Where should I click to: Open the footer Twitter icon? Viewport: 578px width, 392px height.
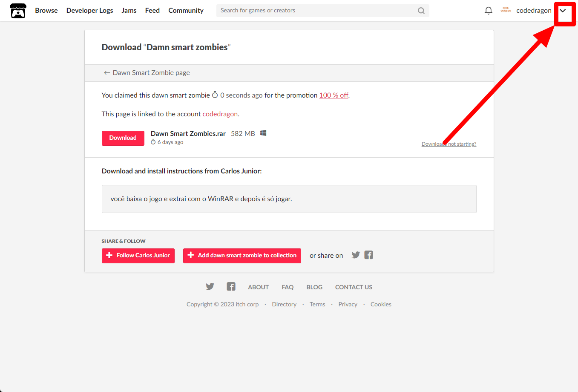tap(210, 286)
